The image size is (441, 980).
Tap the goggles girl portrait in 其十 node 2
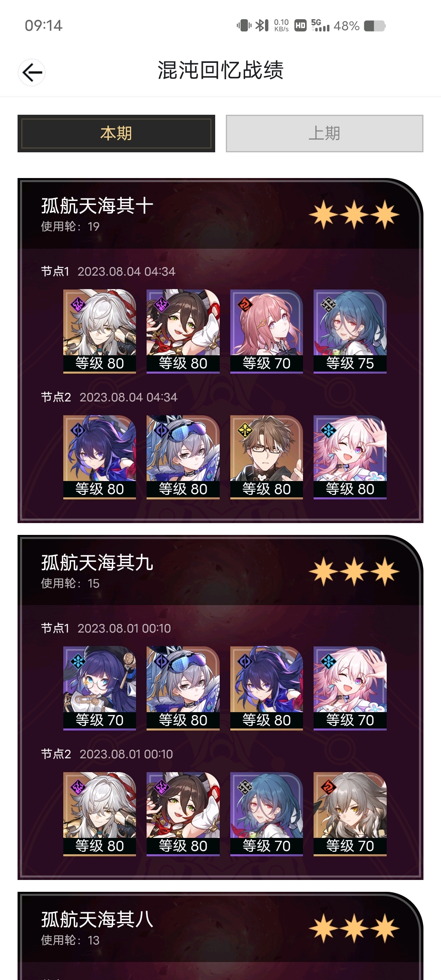point(183,457)
